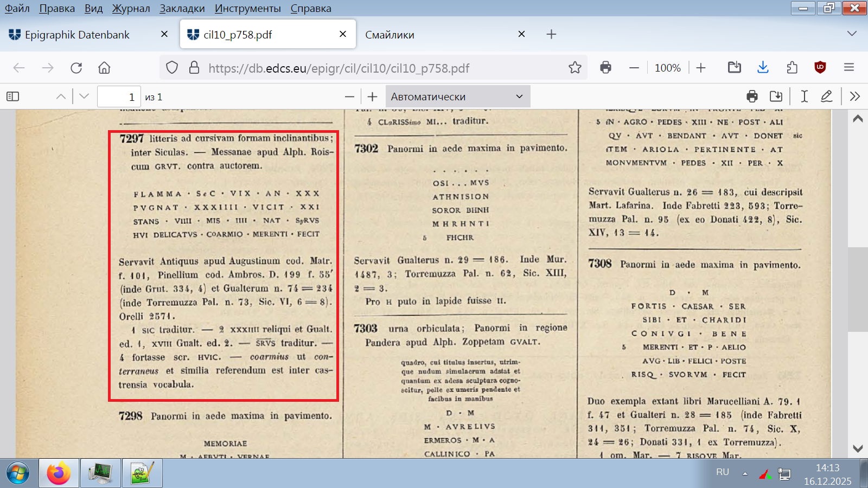Screen dimensions: 868x488
Task: Select the PDF draw pen tool
Action: tap(826, 97)
